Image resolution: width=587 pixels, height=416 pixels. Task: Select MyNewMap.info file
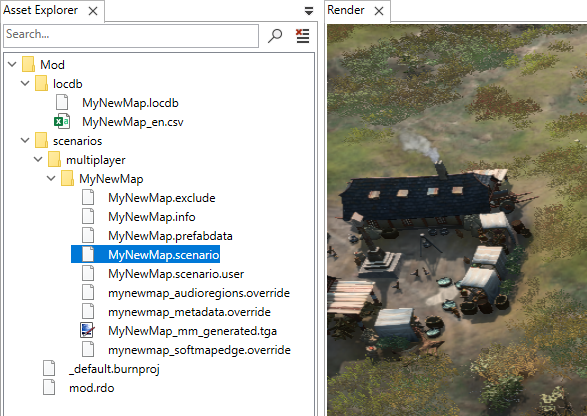pyautogui.click(x=152, y=217)
